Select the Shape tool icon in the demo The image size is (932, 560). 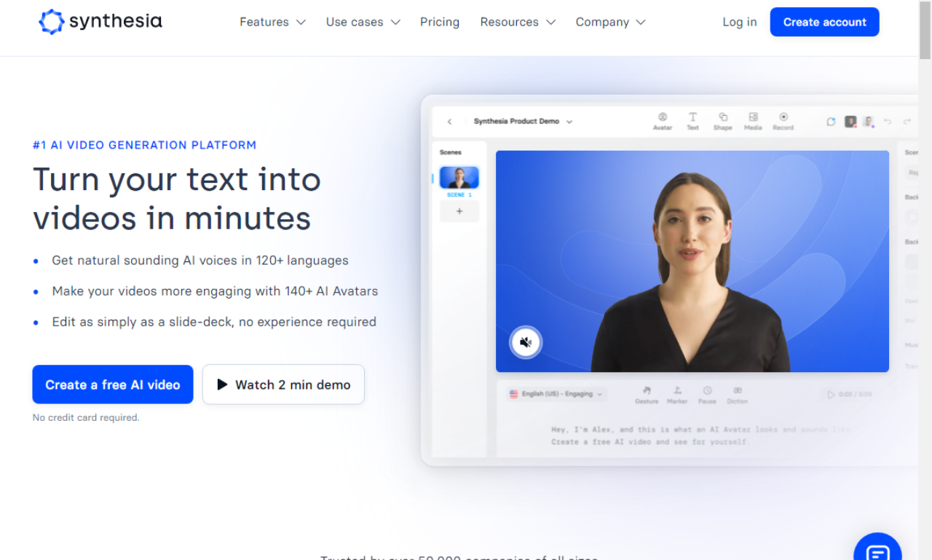(723, 121)
